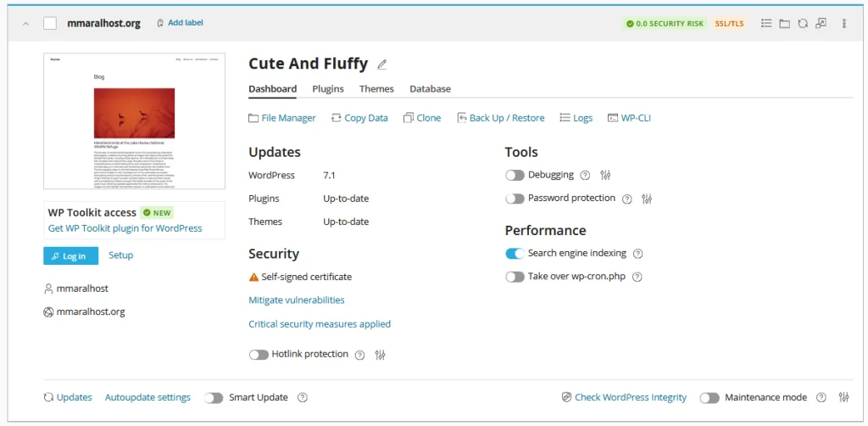Switch to the Dashboard tab
The width and height of the screenshot is (868, 426).
(x=272, y=88)
